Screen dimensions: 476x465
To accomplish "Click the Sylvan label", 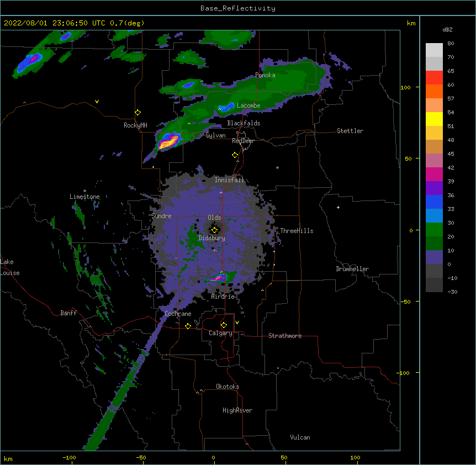I will coord(215,135).
